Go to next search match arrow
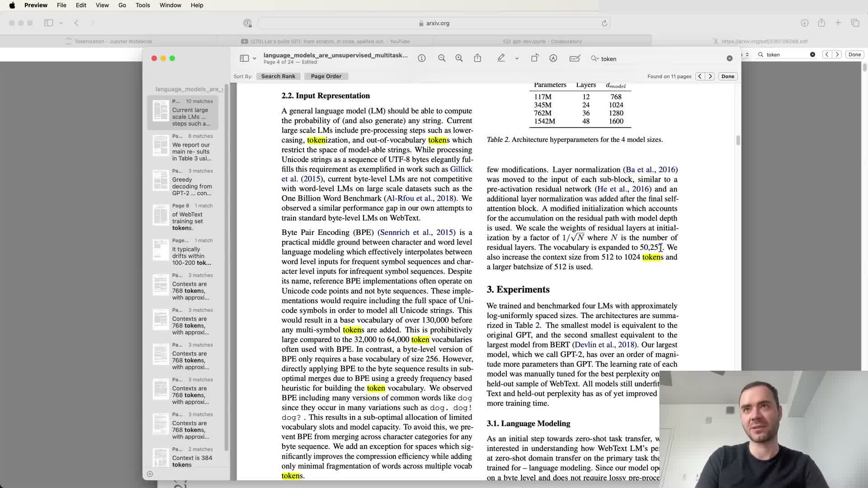Image resolution: width=868 pixels, height=488 pixels. pos(710,76)
